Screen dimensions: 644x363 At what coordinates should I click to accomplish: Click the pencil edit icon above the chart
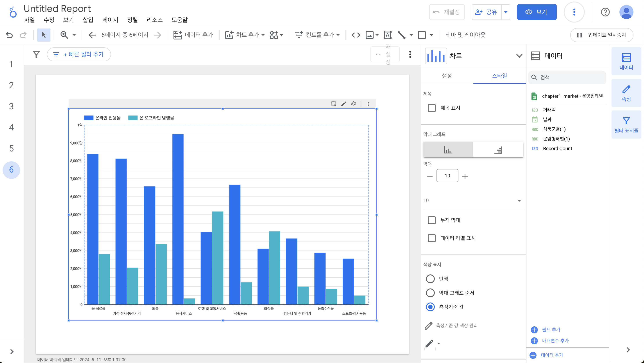343,104
